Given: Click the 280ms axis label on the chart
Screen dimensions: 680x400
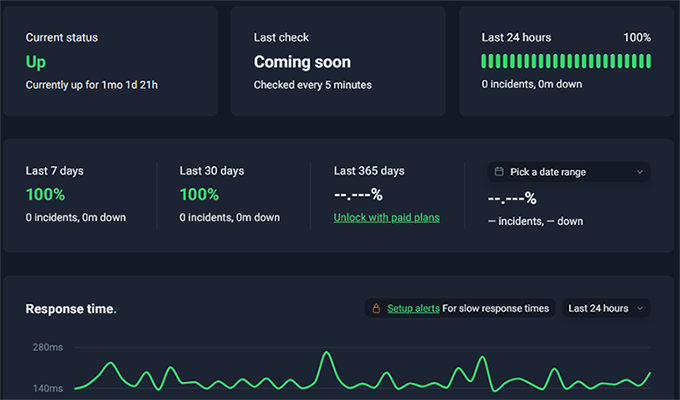Looking at the screenshot, I should [47, 348].
